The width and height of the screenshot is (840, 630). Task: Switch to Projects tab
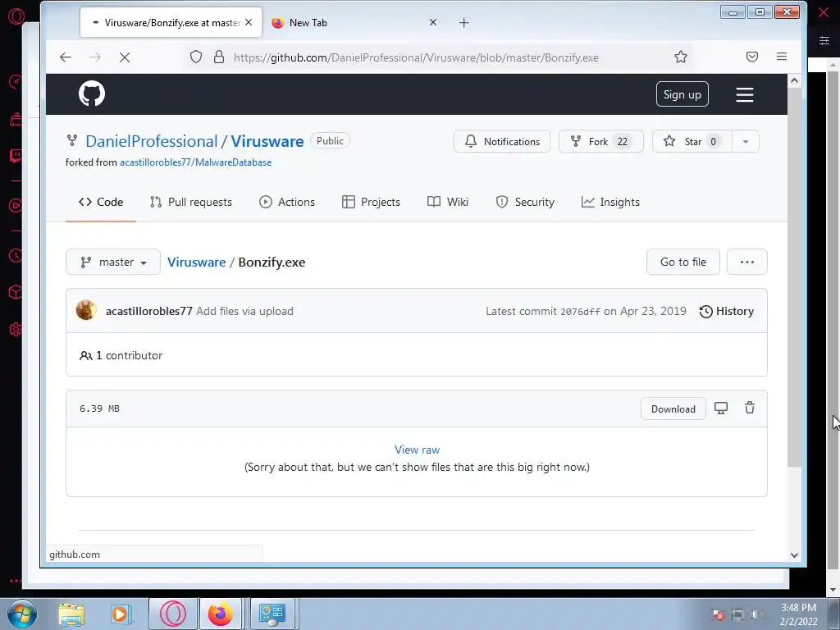371,202
